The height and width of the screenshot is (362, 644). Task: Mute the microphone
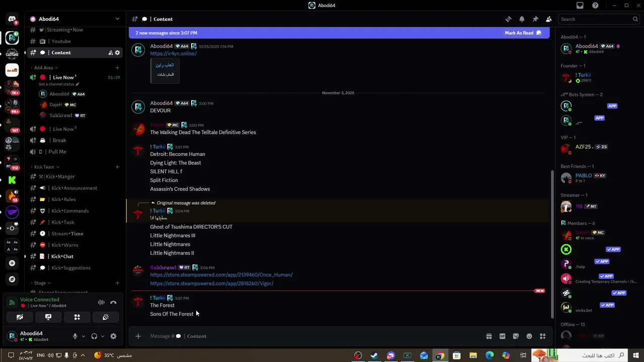pyautogui.click(x=75, y=336)
